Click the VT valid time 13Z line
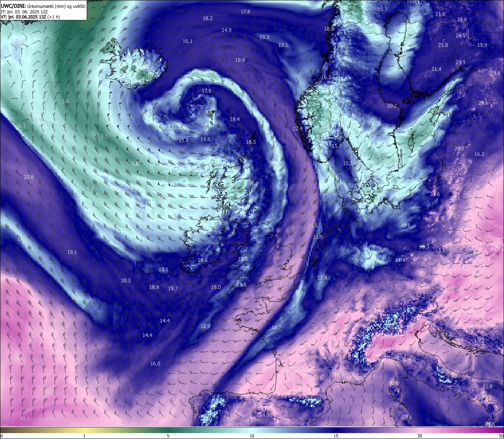This screenshot has height=439, width=504. point(30,17)
